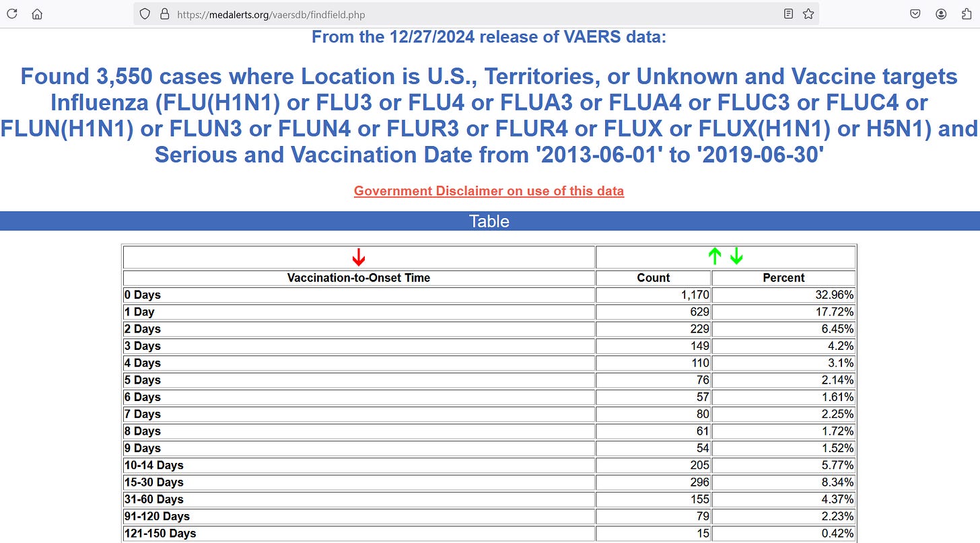The height and width of the screenshot is (543, 980).
Task: Click count value 76 for 5 Days
Action: (x=703, y=380)
